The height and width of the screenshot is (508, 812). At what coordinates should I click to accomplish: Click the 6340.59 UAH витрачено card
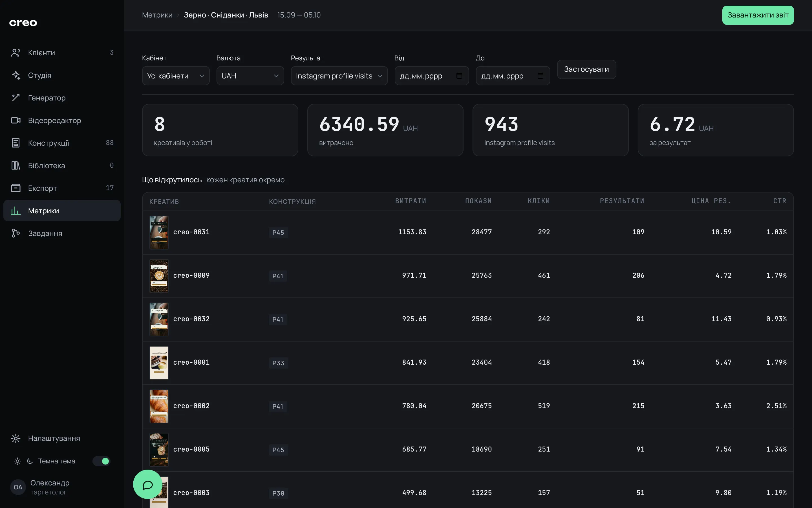point(385,130)
